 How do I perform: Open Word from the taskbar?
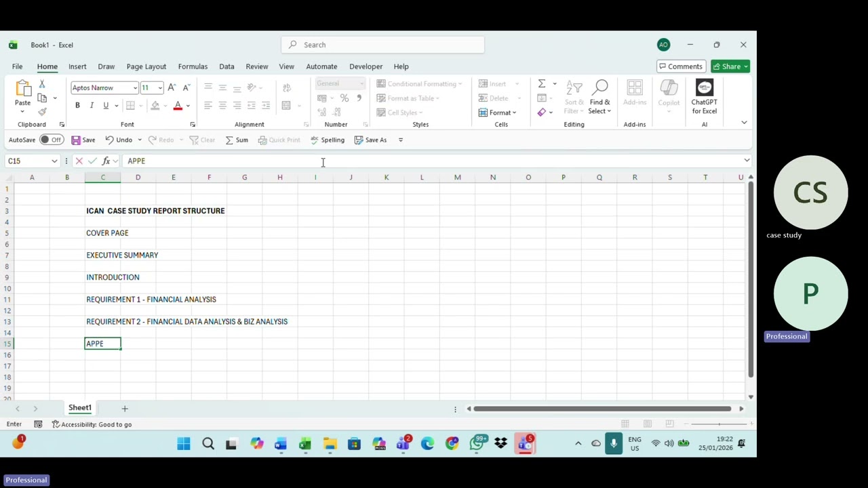click(281, 444)
